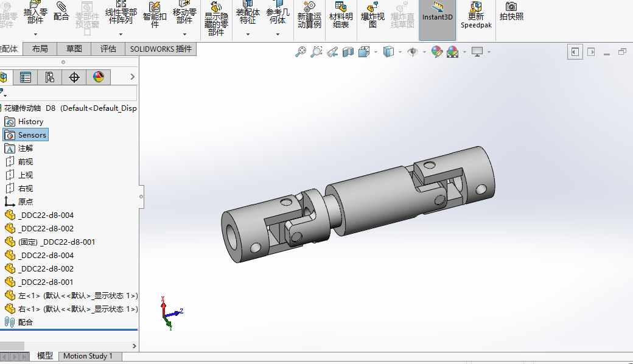Click the left split-view panel button
633x364 pixels.
point(575,52)
